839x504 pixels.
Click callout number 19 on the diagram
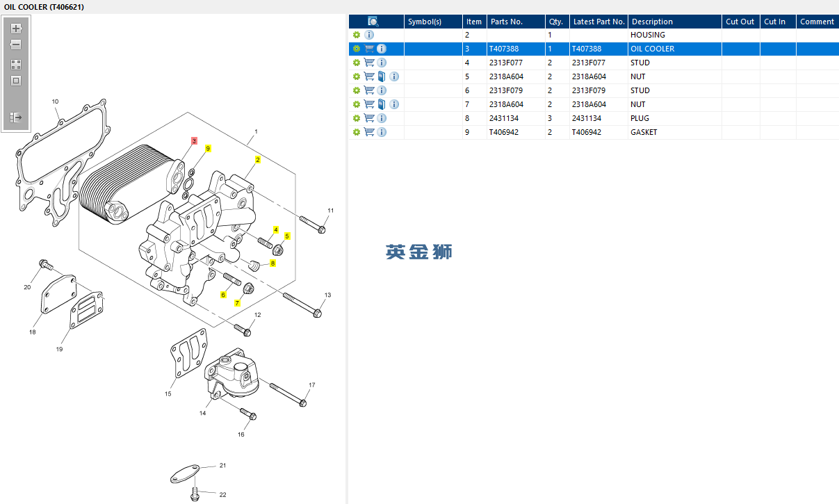click(59, 349)
